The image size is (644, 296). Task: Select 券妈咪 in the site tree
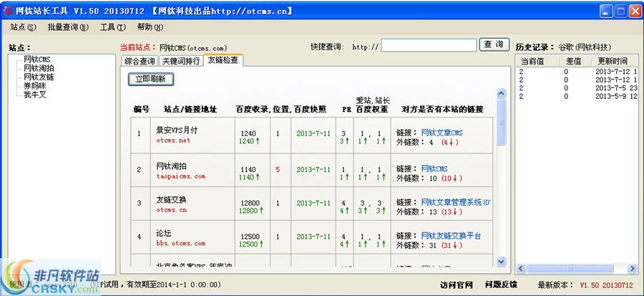(x=35, y=85)
